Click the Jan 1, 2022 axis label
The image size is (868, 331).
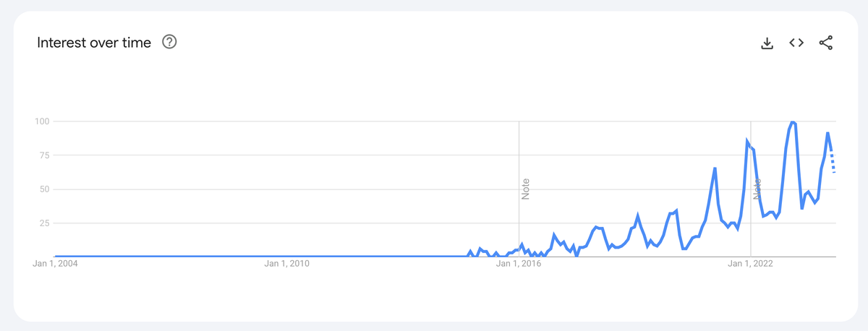click(750, 265)
